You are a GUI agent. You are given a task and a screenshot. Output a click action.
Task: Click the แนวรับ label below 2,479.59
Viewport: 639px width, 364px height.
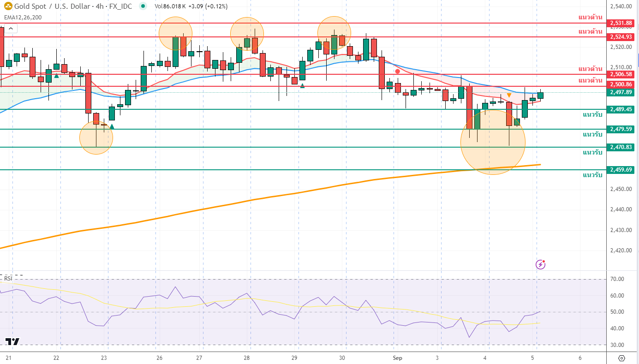(592, 135)
